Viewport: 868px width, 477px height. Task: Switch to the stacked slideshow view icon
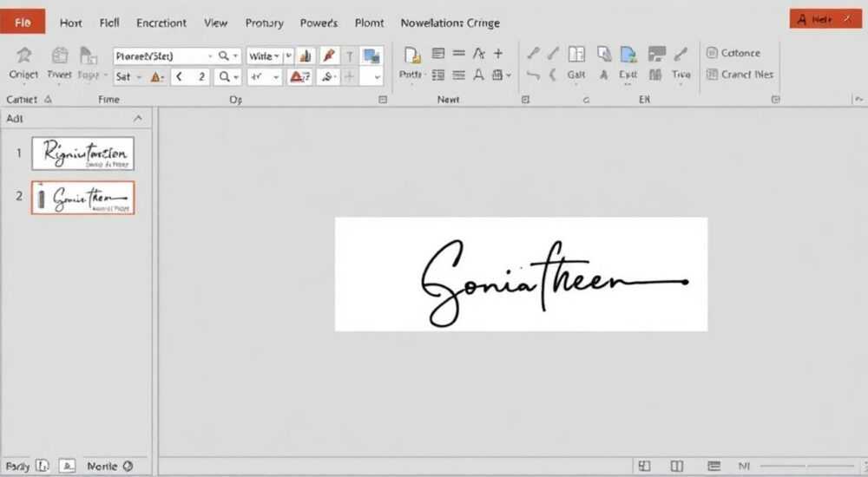point(714,466)
